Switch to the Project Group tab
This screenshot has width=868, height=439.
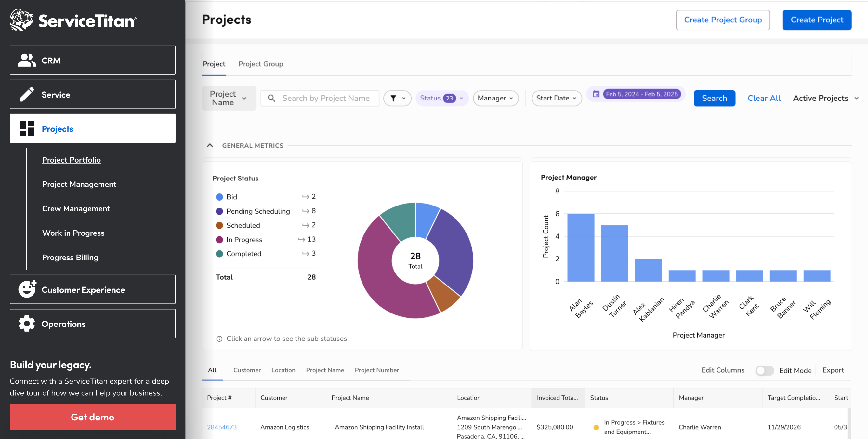point(260,64)
